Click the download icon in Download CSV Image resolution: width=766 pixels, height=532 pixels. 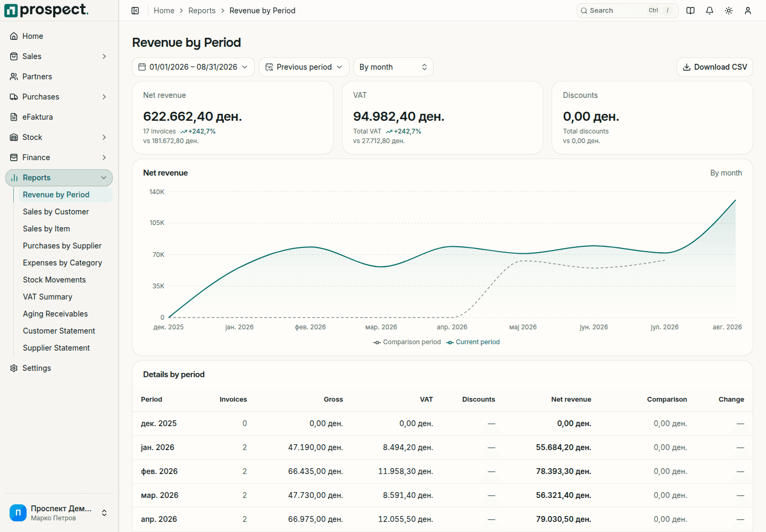click(x=687, y=67)
